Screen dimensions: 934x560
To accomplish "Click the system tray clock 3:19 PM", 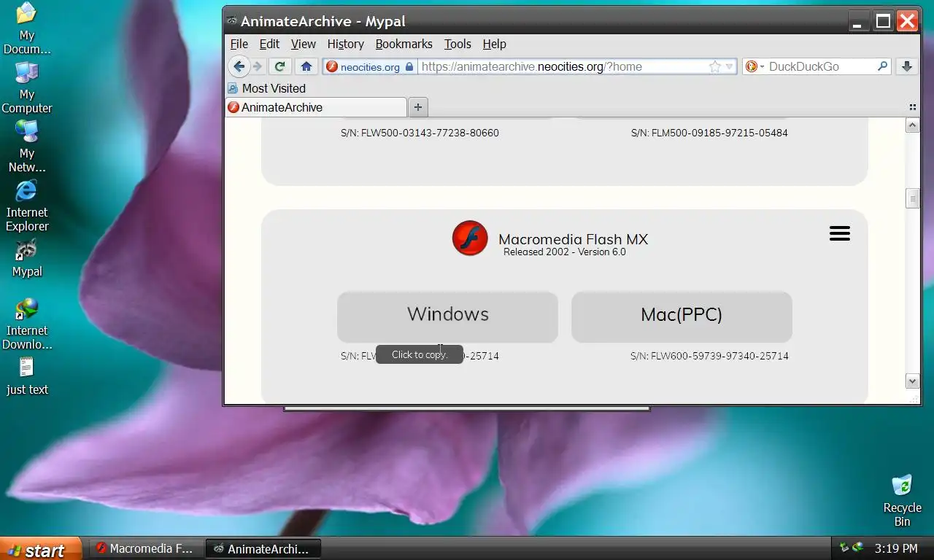I will click(896, 548).
